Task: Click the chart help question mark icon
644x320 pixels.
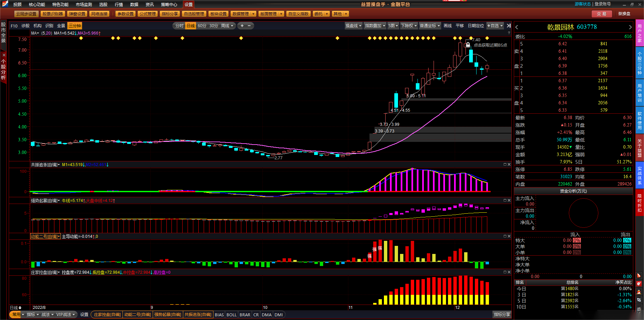Action: pyautogui.click(x=509, y=33)
